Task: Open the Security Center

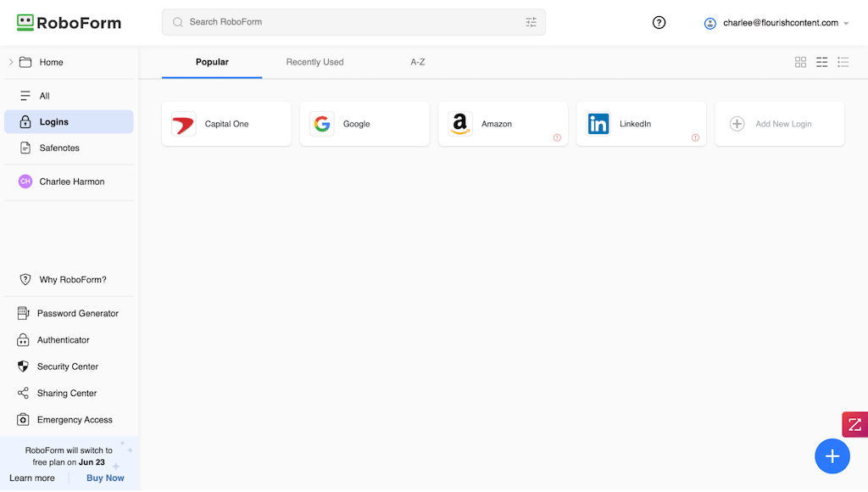Action: [67, 366]
